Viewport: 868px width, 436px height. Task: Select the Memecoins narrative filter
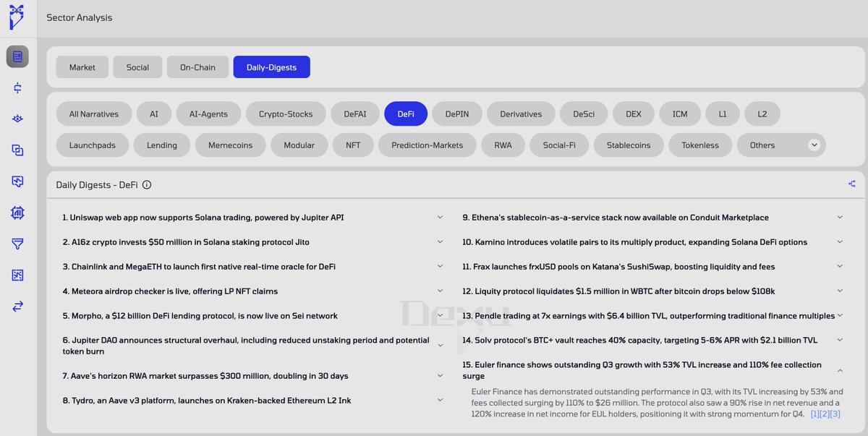(231, 145)
